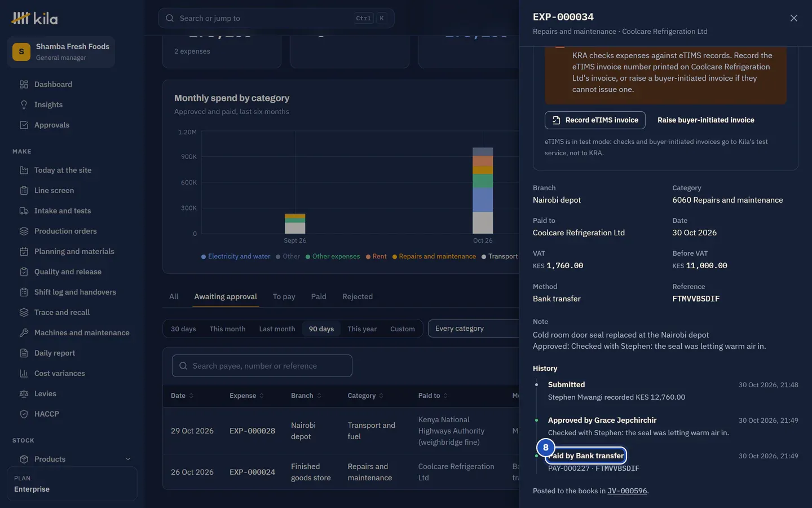Image resolution: width=812 pixels, height=508 pixels.
Task: Switch to the All tab
Action: pyautogui.click(x=174, y=297)
